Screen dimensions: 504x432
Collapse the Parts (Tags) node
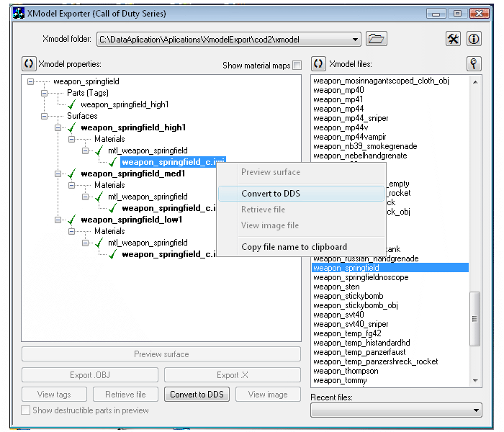pos(44,93)
